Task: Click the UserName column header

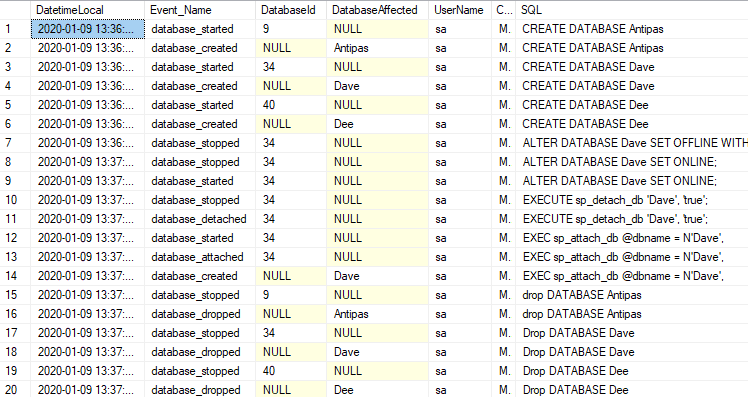Action: (x=460, y=10)
